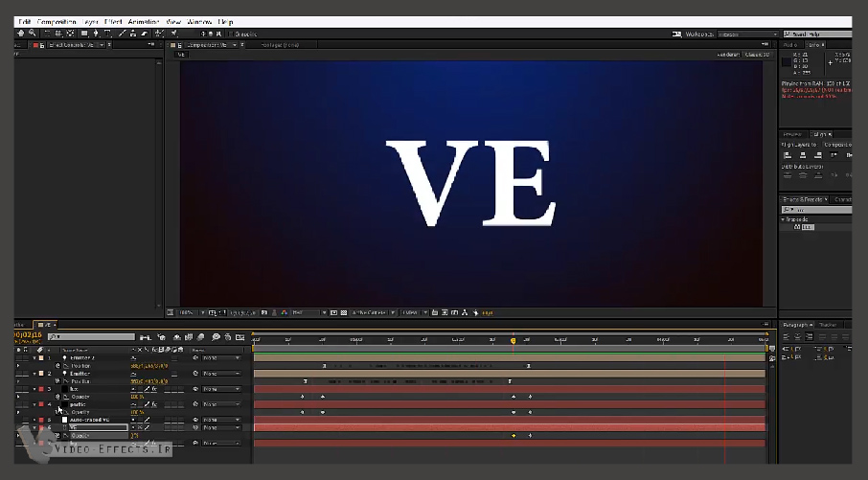The width and height of the screenshot is (868, 480).
Task: Toggle the Snapping checkbox in toolbar
Action: pyautogui.click(x=230, y=34)
